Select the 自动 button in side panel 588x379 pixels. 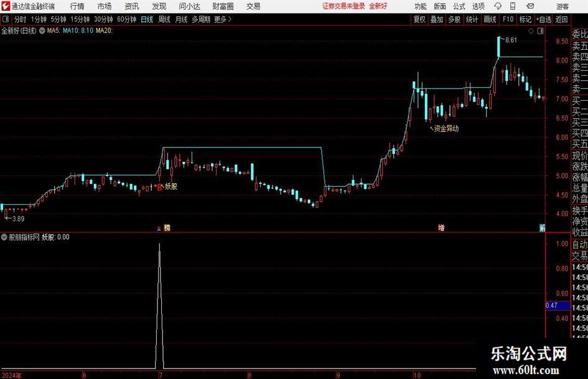pyautogui.click(x=580, y=245)
